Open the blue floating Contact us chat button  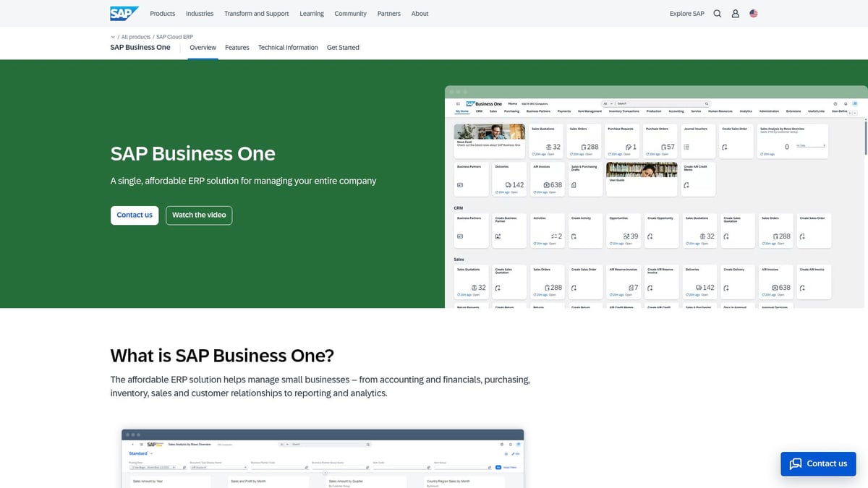click(x=818, y=463)
